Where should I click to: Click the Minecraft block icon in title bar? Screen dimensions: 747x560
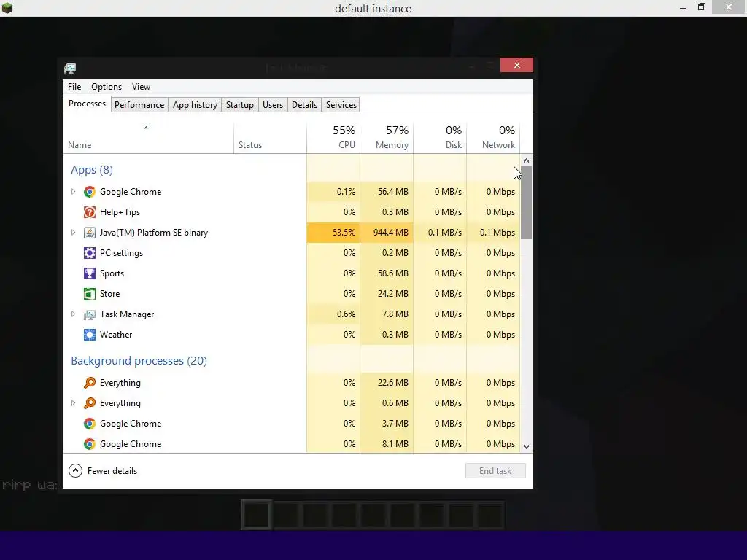click(7, 8)
